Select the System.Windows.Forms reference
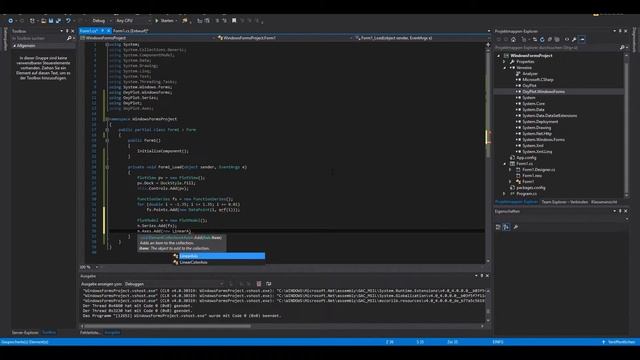This screenshot has height=360, width=640. (x=543, y=140)
